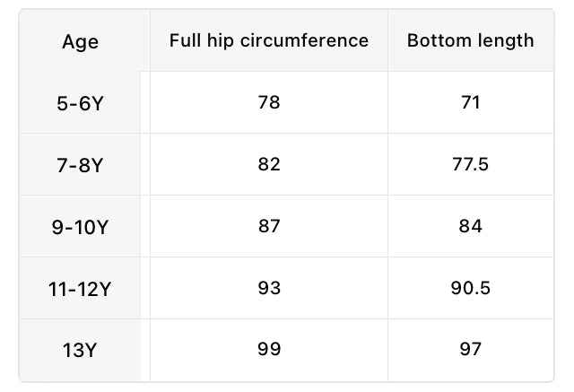Screen dimensions: 574x392
Task: Select hip circumference value 82
Action: (x=268, y=164)
